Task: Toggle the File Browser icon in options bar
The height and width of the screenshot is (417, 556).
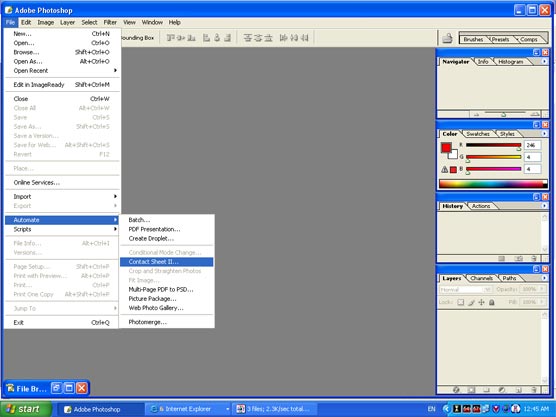Action: tap(447, 38)
